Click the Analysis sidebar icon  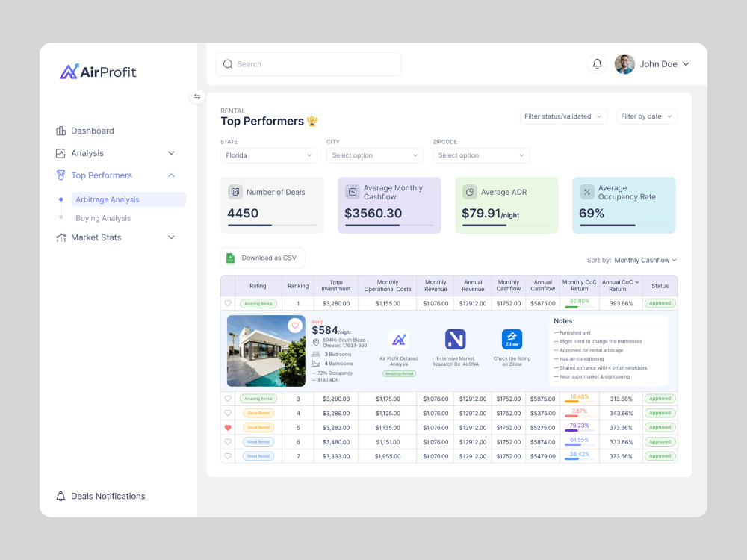pyautogui.click(x=61, y=153)
